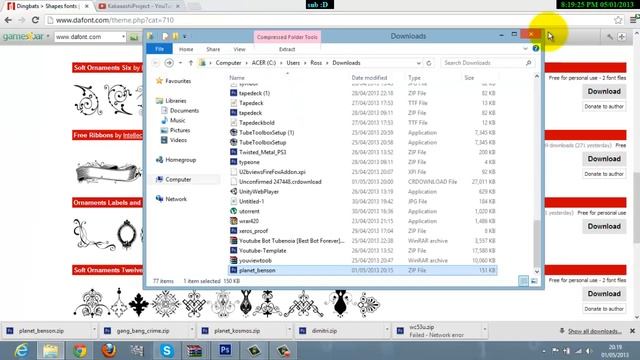The image size is (640, 360).
Task: Select Documents library in navigation pane
Action: (x=184, y=111)
